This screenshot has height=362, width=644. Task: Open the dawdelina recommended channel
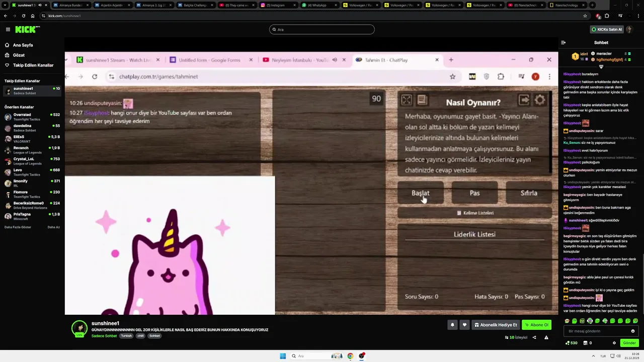click(32, 128)
